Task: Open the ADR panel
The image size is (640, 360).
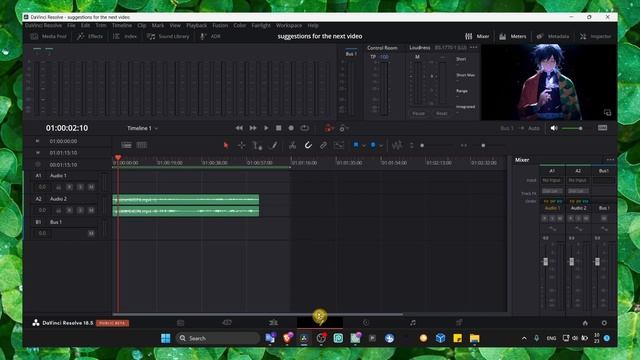Action: [x=210, y=36]
